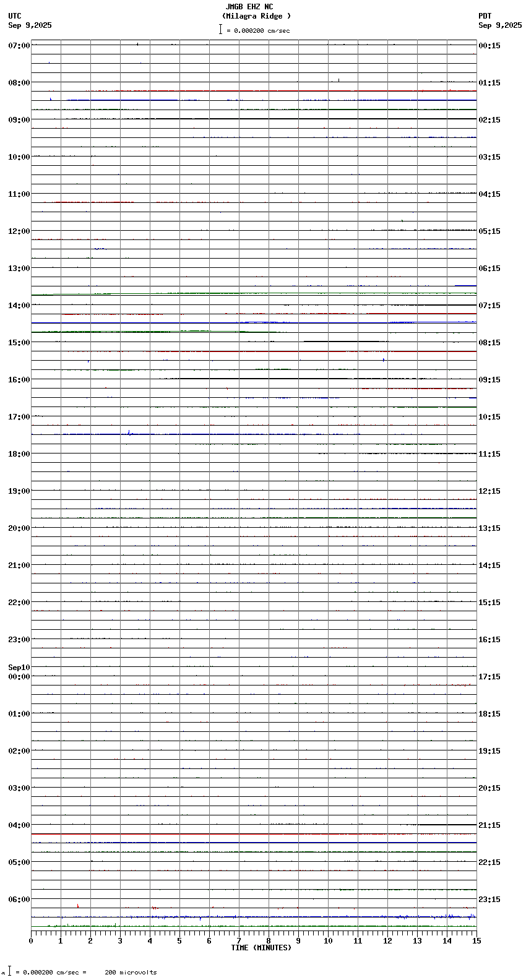This screenshot has height=980, width=526.
Task: Click the '00:00' UTC time label
Action: pos(19,677)
